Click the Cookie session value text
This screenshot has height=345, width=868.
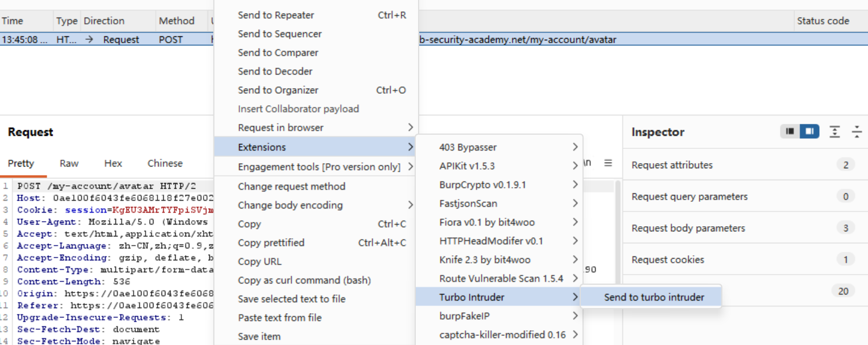point(163,210)
